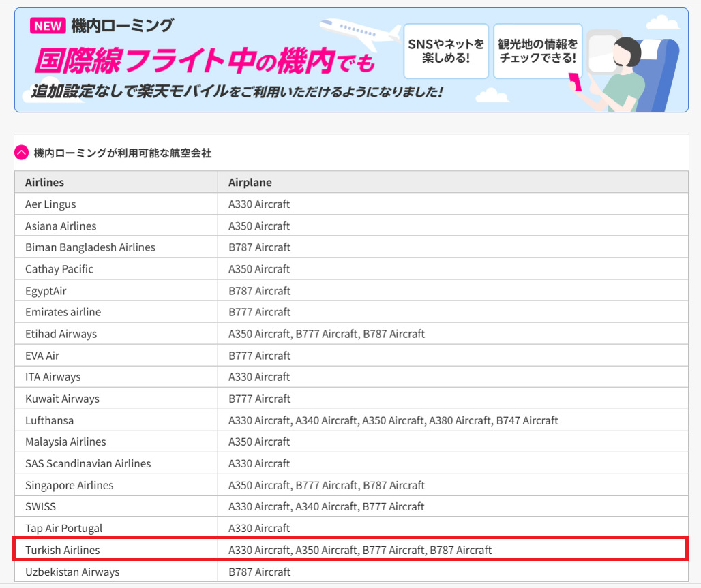This screenshot has width=701, height=588.
Task: Click the 機内ローミングが利用可能な航空会社 heading text
Action: coord(123,153)
